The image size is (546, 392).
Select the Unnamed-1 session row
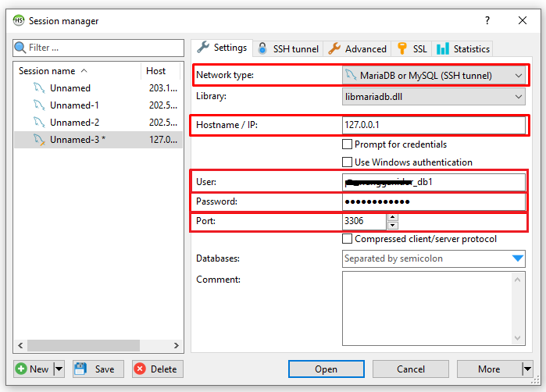pos(98,105)
